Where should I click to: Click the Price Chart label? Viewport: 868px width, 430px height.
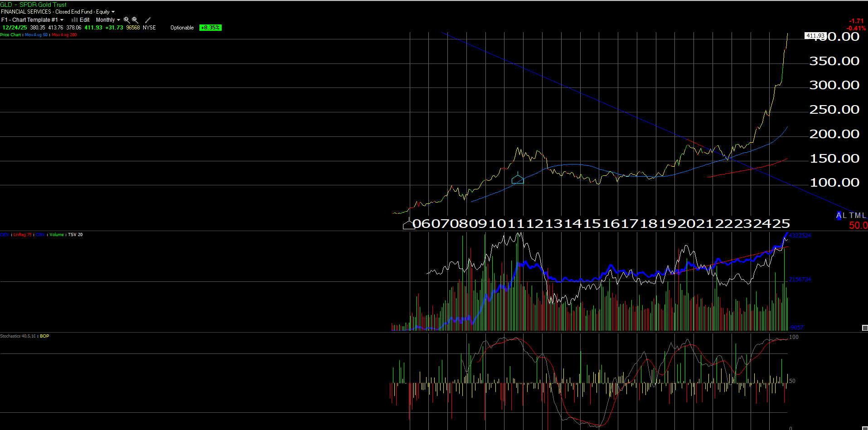click(11, 35)
